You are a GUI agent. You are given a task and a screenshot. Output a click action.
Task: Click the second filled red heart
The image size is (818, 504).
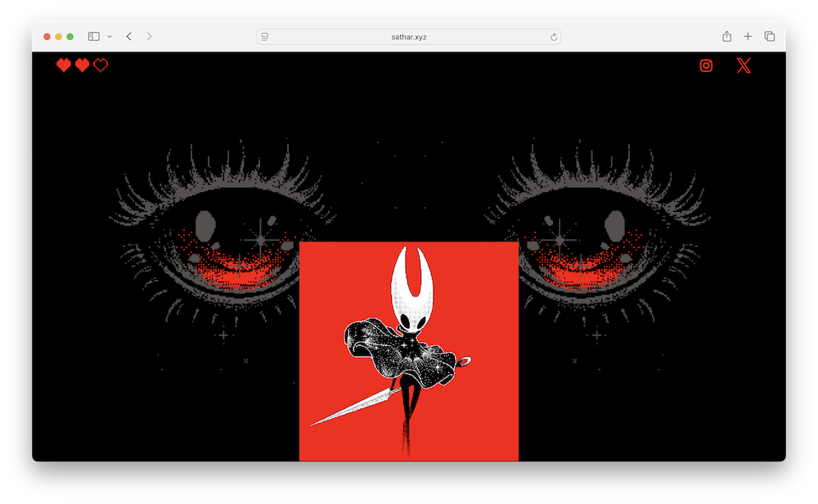pos(83,65)
